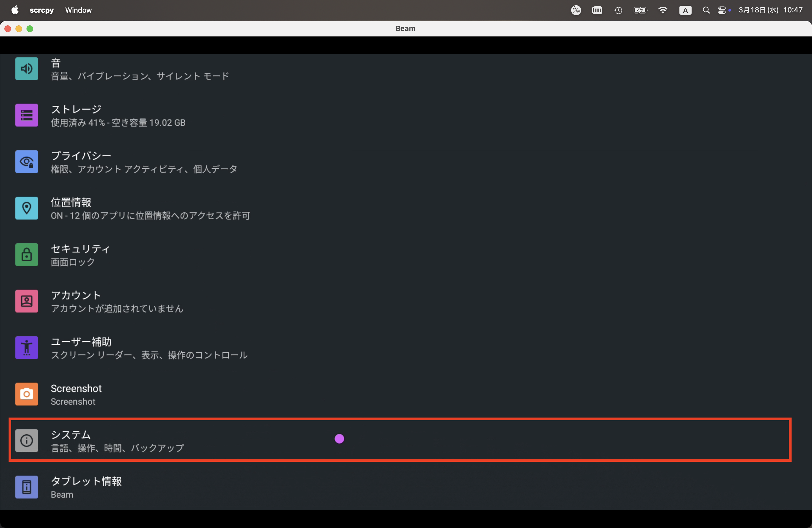Image resolution: width=812 pixels, height=528 pixels.
Task: Select the subtitle アカウントが追加されていません
Action: (x=117, y=309)
